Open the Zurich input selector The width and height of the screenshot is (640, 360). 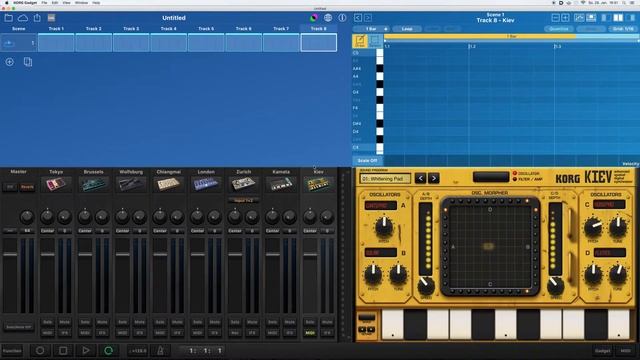[x=243, y=200]
